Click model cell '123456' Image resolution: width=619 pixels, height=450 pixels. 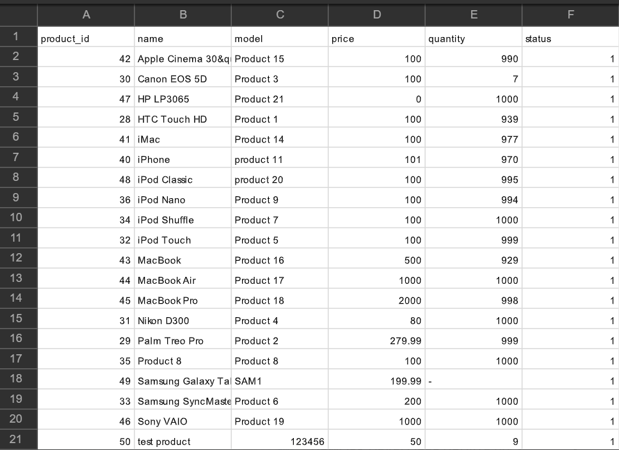click(280, 439)
